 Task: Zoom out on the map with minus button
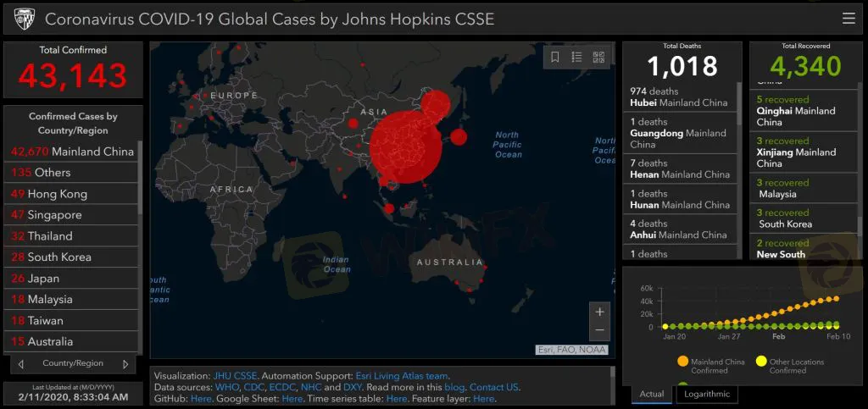pyautogui.click(x=599, y=330)
